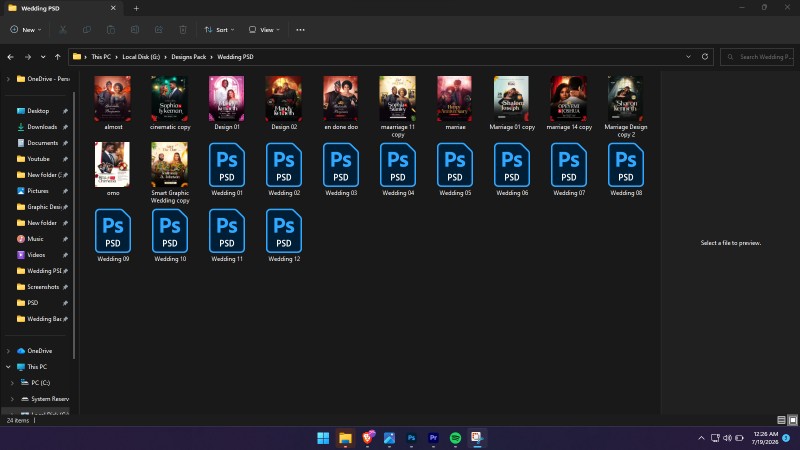Image resolution: width=800 pixels, height=450 pixels.
Task: Click This PC in the address breadcrumb
Action: (x=101, y=57)
